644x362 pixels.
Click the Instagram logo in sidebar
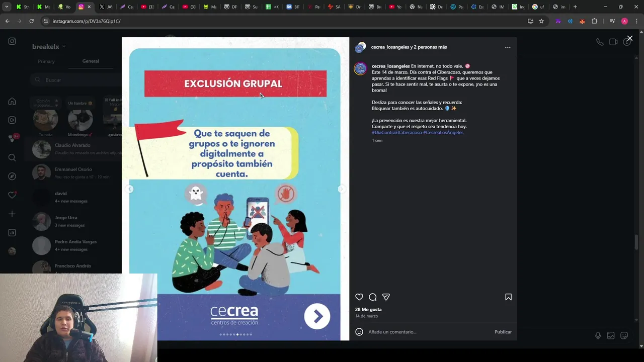[x=12, y=41]
